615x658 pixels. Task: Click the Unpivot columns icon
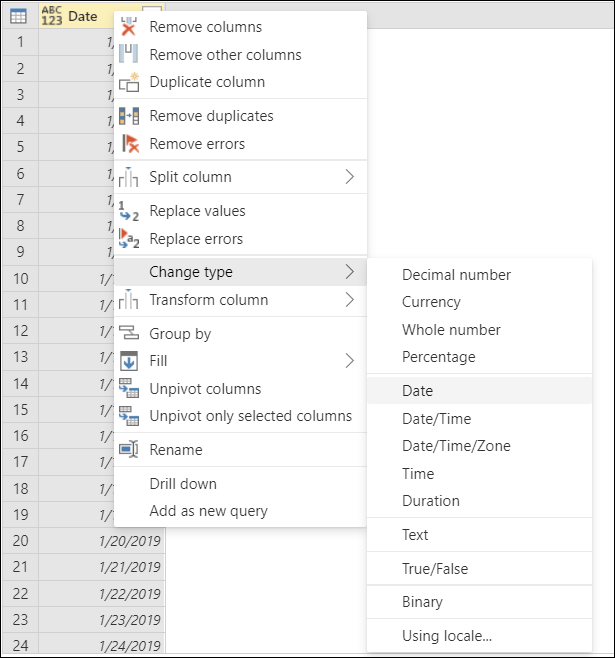(129, 388)
